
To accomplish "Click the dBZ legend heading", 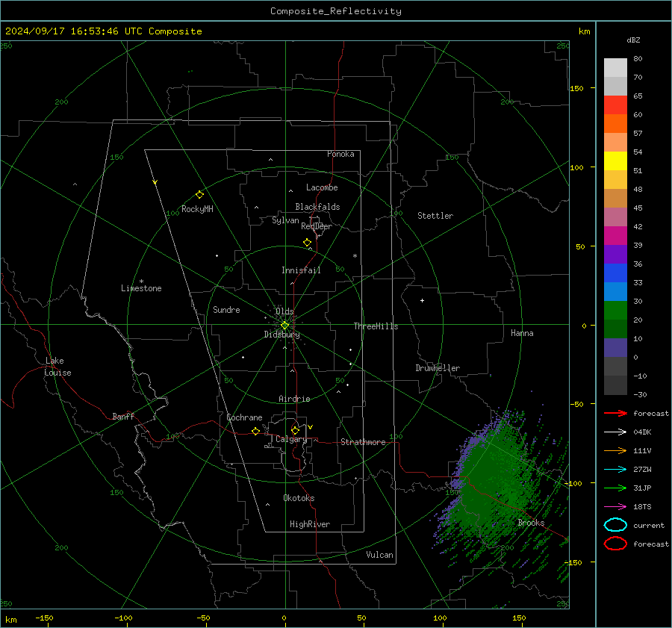I will [x=633, y=40].
